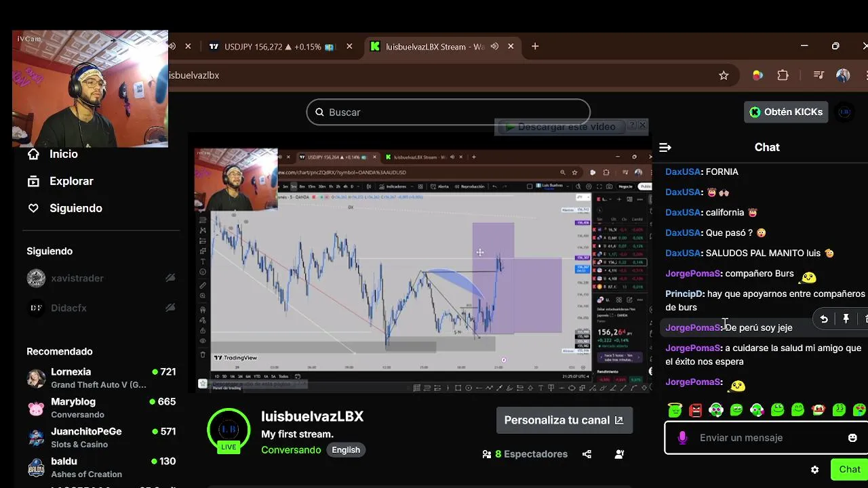Insert the fourth quick emote, a green smiling blob

736,409
